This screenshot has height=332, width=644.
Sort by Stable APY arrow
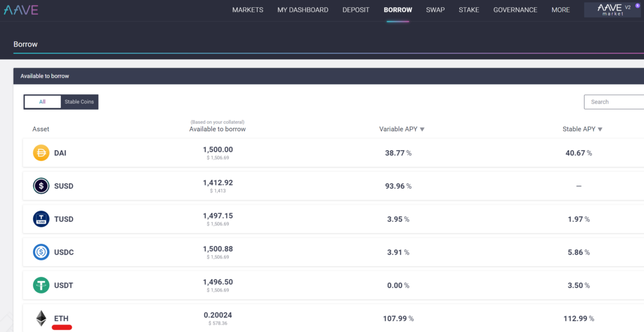tap(600, 129)
